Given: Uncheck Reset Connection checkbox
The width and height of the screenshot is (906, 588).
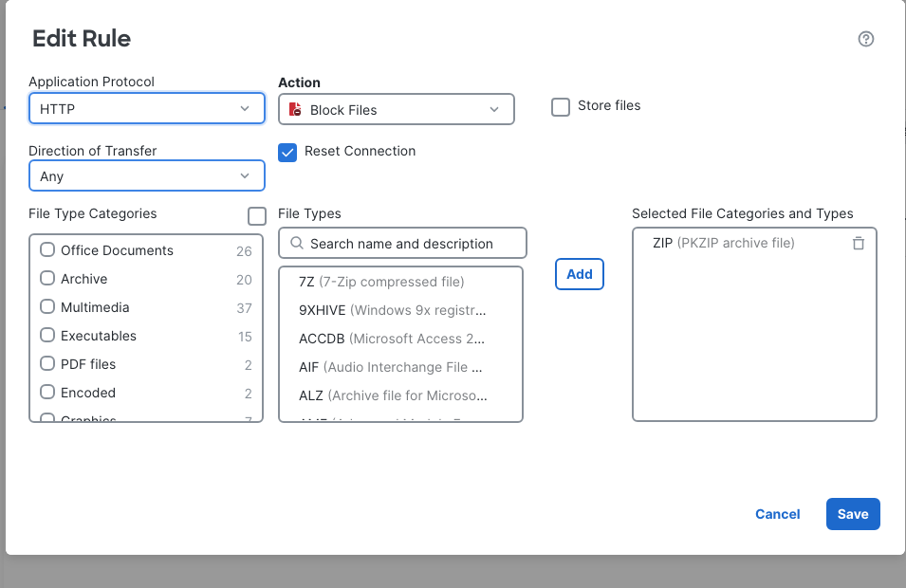Looking at the screenshot, I should pyautogui.click(x=287, y=153).
